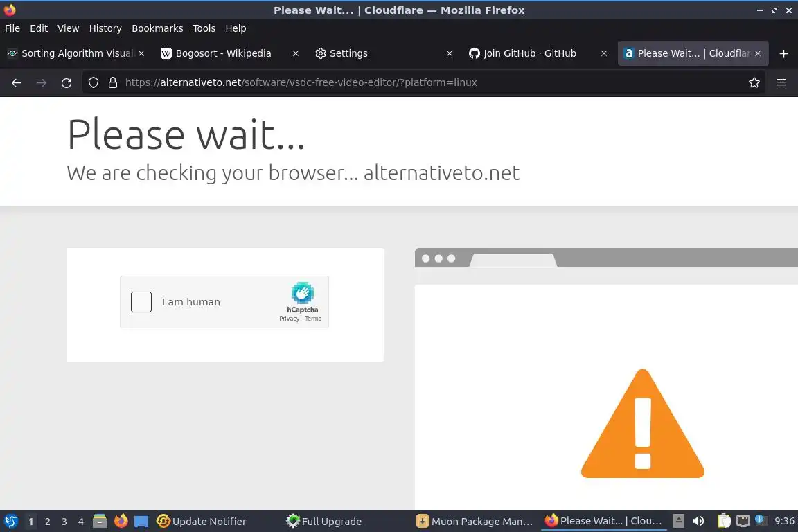Open the Firefox hamburger application menu
The image size is (798, 532).
tap(781, 82)
